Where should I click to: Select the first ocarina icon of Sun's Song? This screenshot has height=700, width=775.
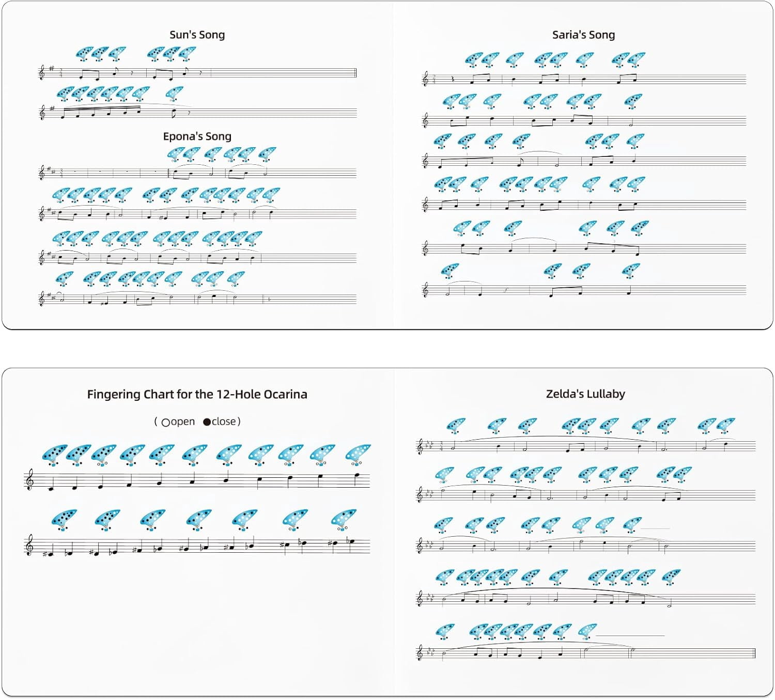point(85,54)
